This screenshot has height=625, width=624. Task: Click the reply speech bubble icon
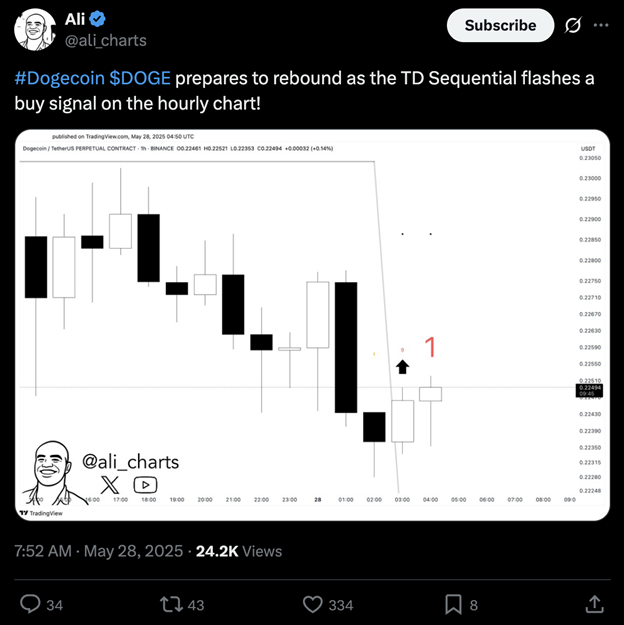coord(30,603)
